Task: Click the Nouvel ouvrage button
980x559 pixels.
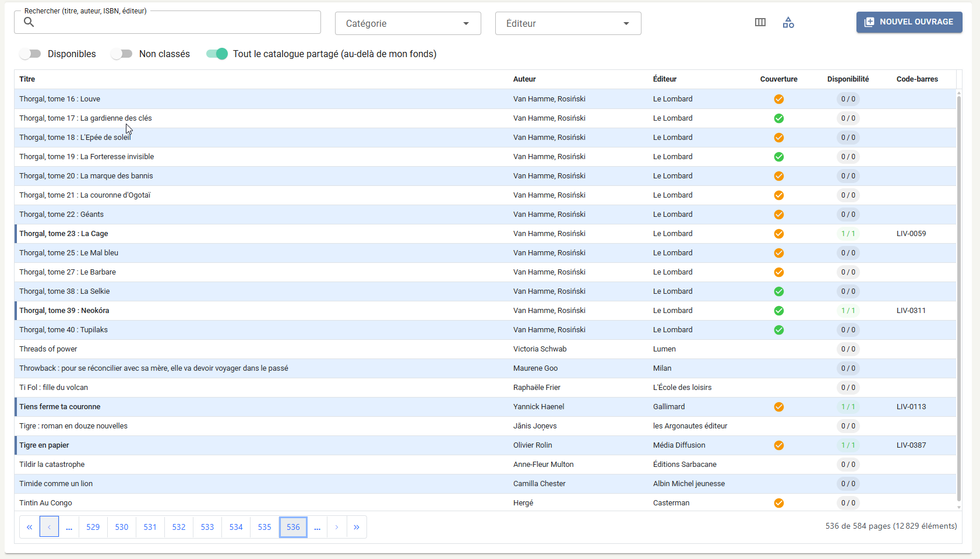Action: (x=909, y=22)
